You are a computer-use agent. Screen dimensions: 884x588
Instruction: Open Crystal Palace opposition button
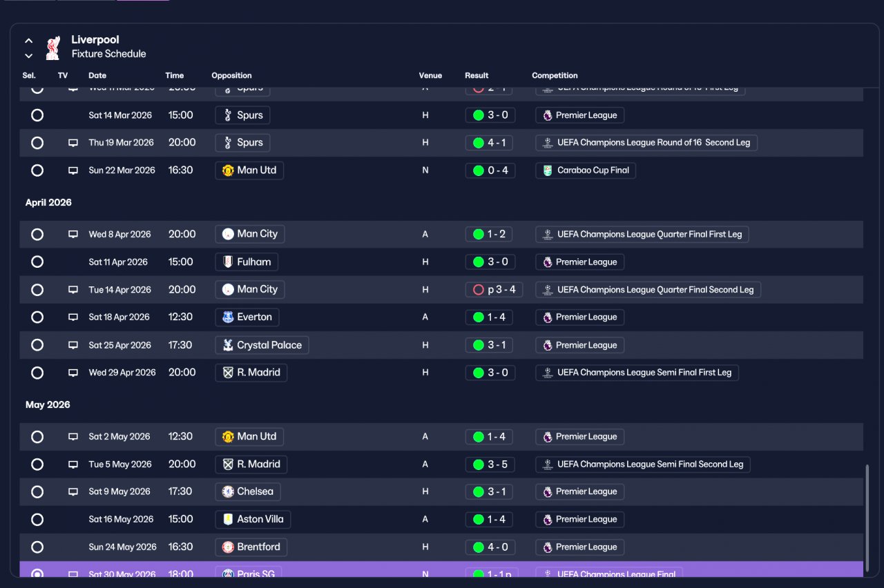(x=262, y=345)
